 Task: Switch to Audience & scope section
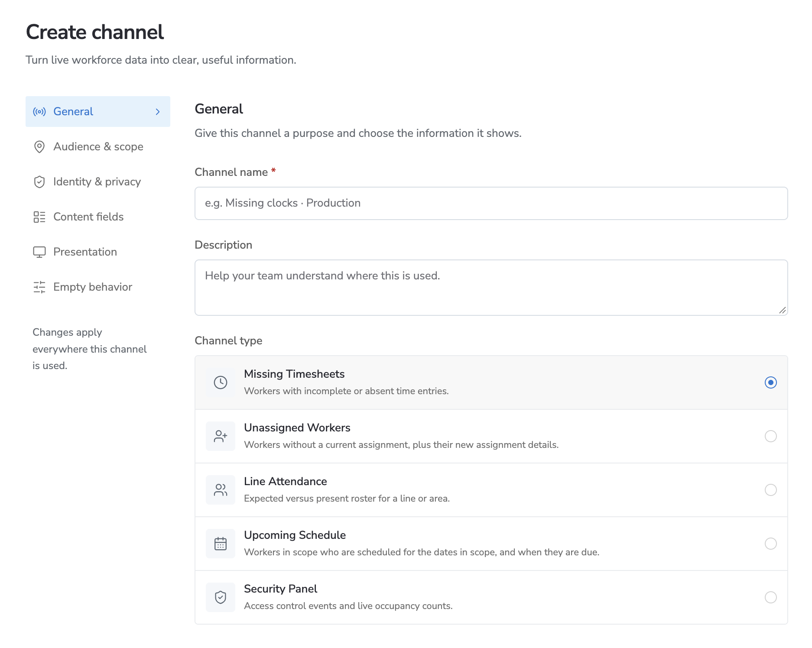click(98, 147)
